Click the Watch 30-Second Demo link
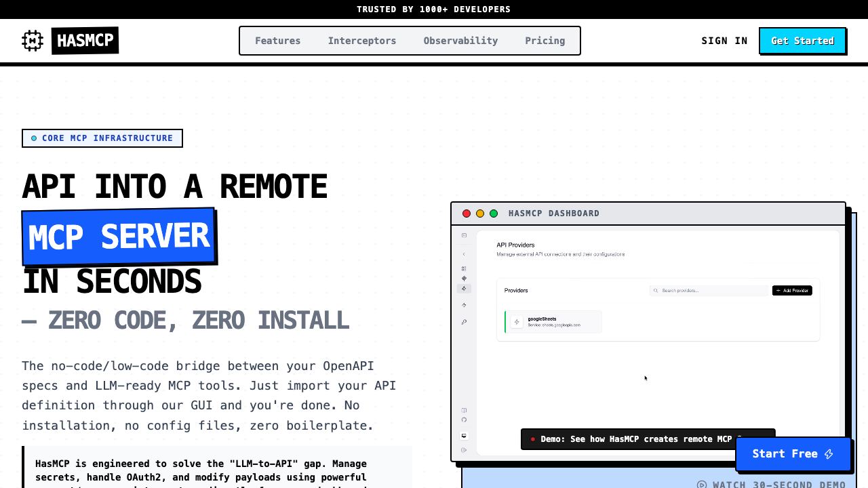868x488 pixels. pos(771,484)
